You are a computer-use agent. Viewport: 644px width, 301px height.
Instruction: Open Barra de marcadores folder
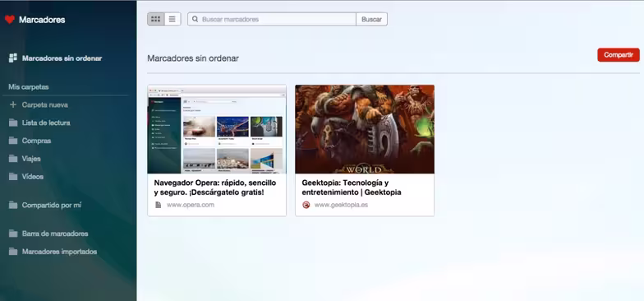coord(55,234)
